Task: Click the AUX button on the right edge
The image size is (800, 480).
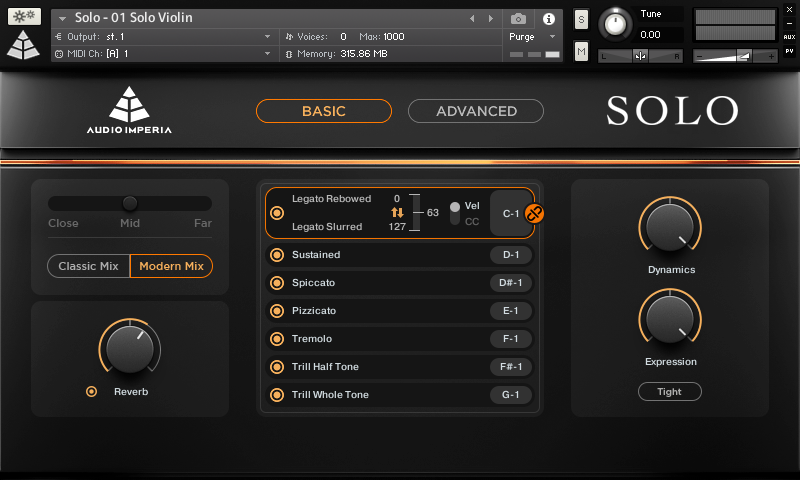Action: (x=789, y=37)
